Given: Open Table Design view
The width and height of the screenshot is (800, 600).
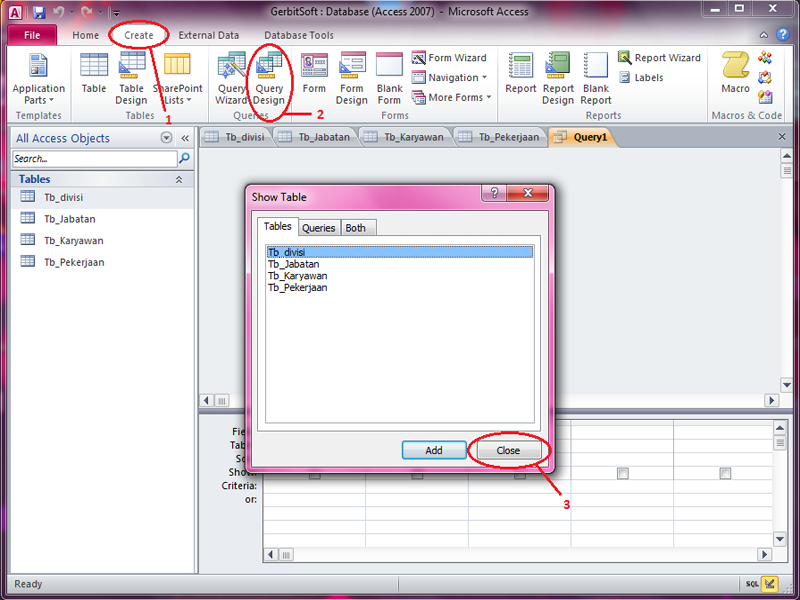Looking at the screenshot, I should pyautogui.click(x=131, y=80).
